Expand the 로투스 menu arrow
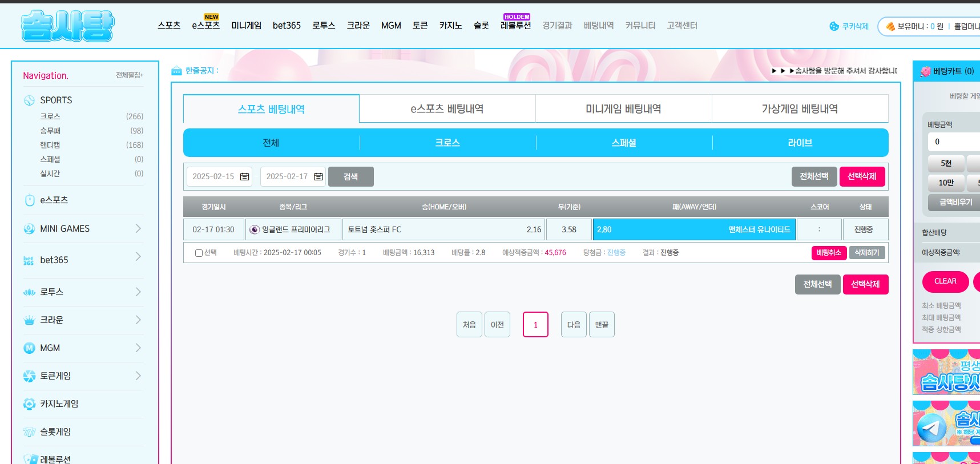 (138, 292)
